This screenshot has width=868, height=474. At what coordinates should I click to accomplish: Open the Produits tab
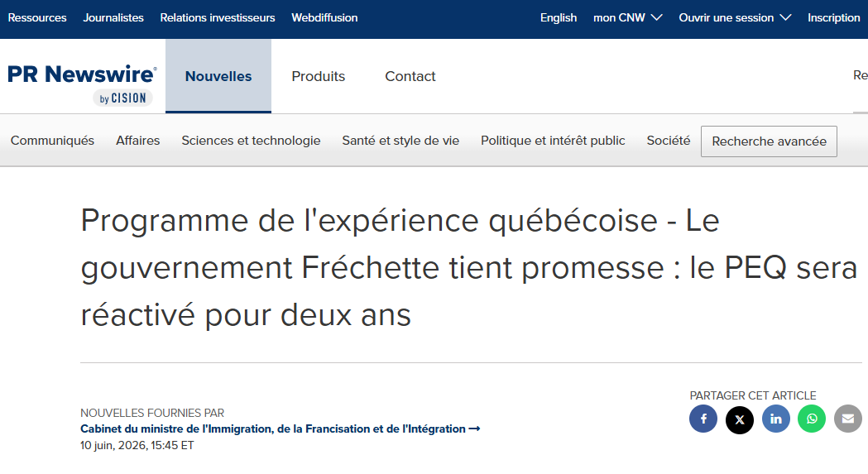click(x=319, y=76)
